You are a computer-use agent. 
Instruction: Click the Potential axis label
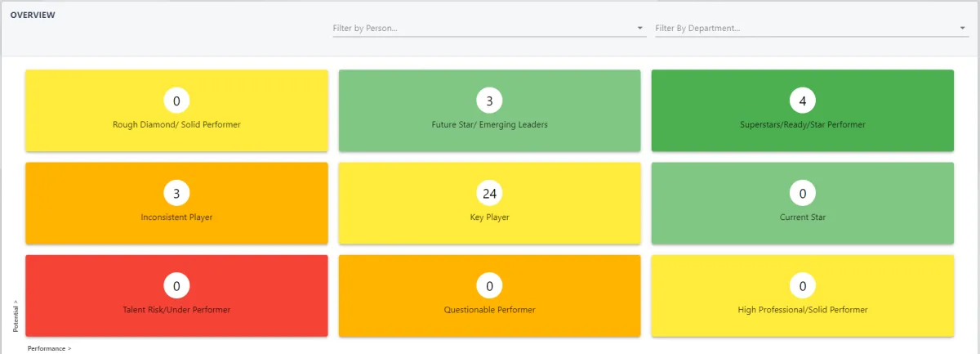point(16,316)
